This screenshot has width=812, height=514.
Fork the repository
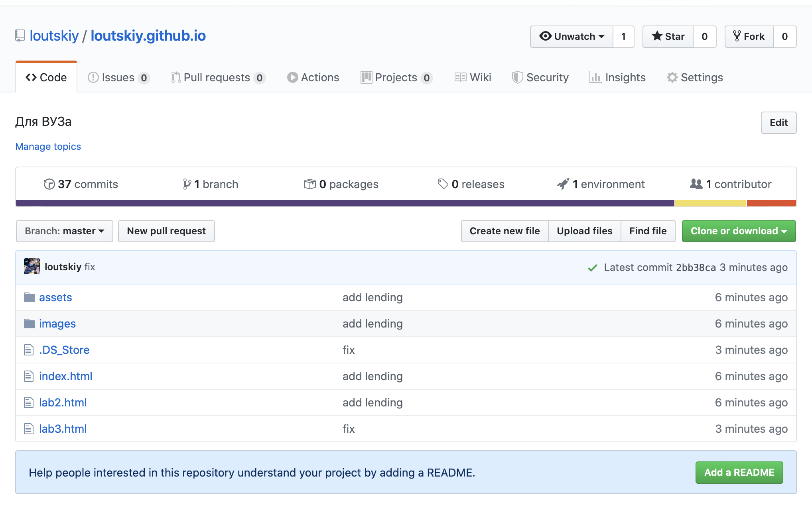pos(749,37)
